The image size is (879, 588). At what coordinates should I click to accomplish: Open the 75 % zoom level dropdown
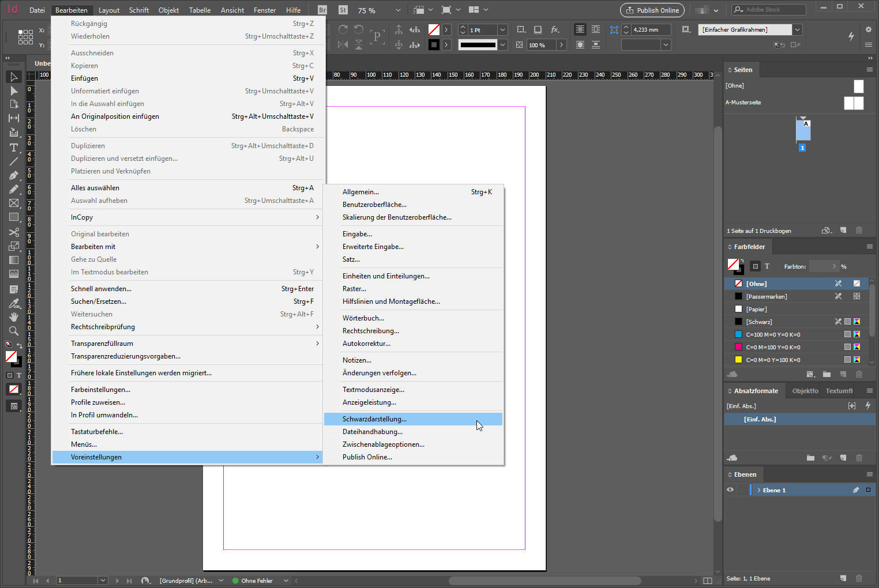[x=397, y=10]
